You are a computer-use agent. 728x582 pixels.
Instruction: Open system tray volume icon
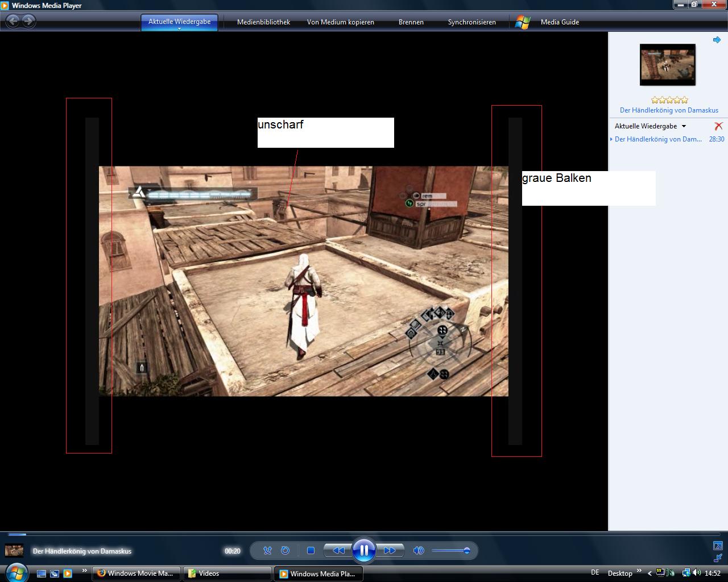click(697, 573)
